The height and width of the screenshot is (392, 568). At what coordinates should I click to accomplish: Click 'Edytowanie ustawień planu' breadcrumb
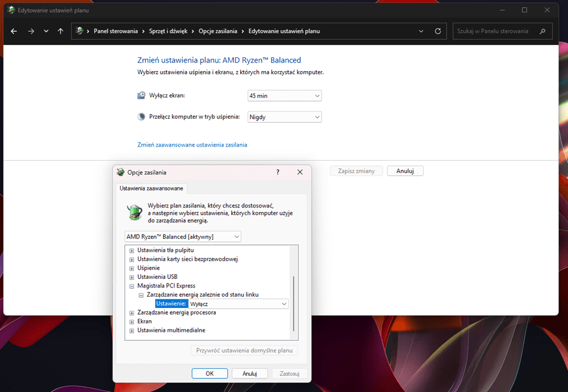pos(284,31)
